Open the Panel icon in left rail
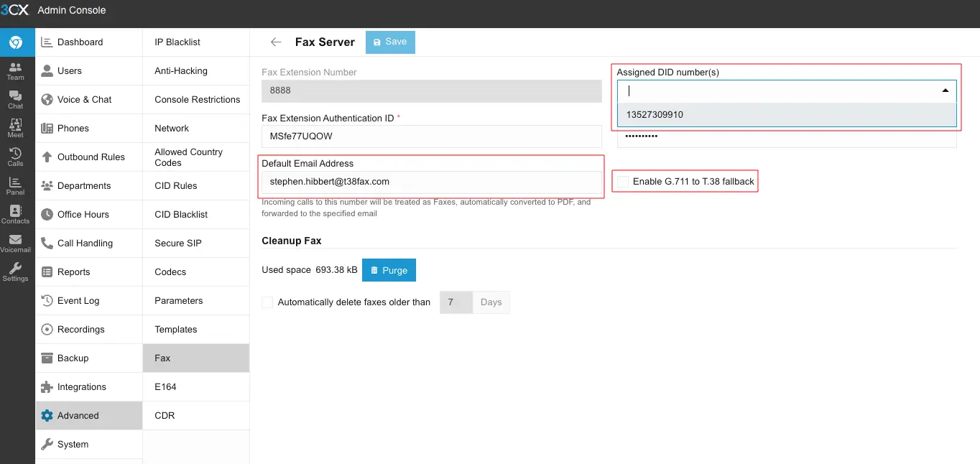Screen dimensions: 980x464 [15, 186]
